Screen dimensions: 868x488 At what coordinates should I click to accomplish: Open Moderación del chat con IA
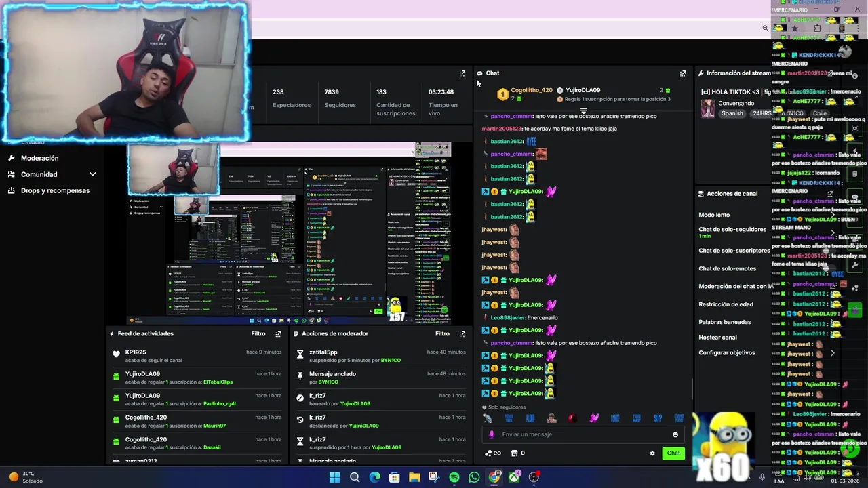736,287
